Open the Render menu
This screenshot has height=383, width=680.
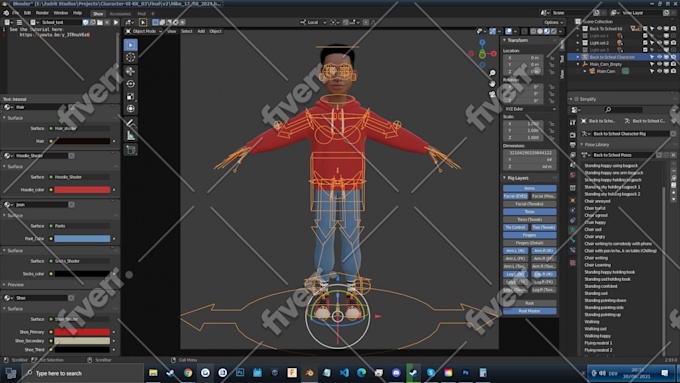click(x=42, y=13)
